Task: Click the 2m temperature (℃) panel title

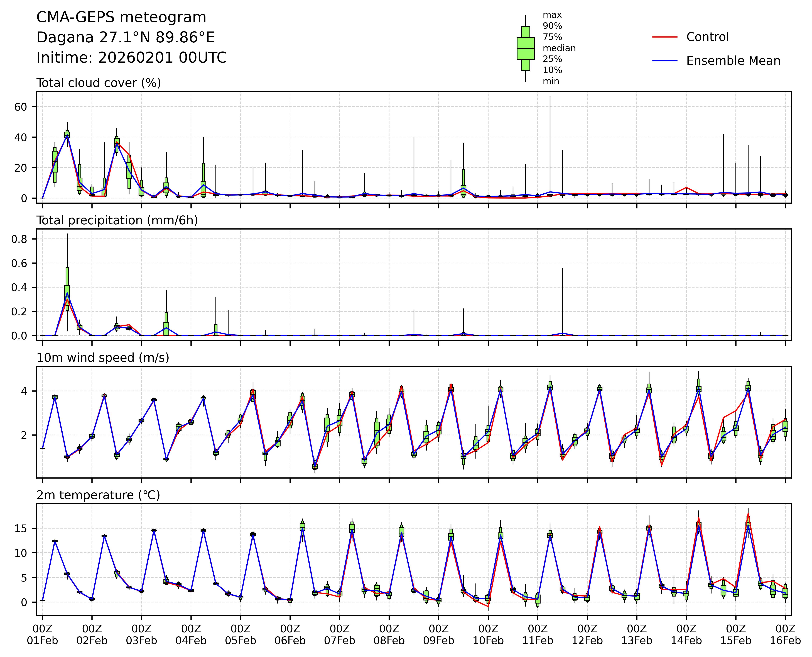Action: tap(98, 495)
